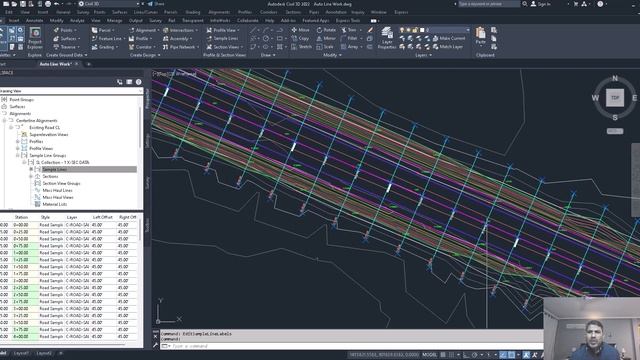The width and height of the screenshot is (640, 360).
Task: Click the Erase tool in Modify panel
Action: [370, 30]
